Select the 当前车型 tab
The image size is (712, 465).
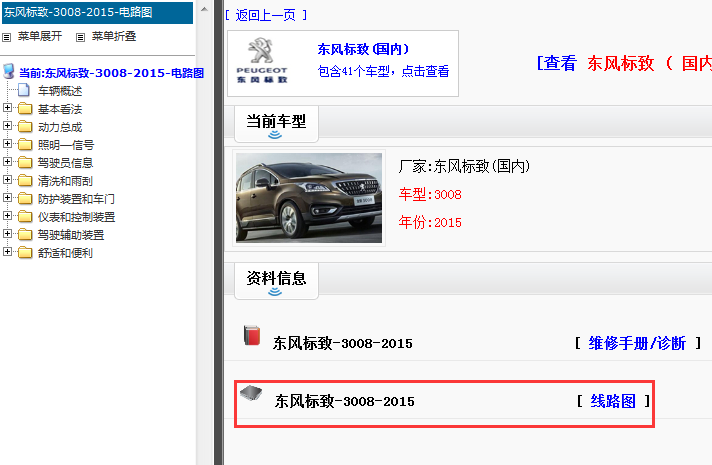pos(276,124)
